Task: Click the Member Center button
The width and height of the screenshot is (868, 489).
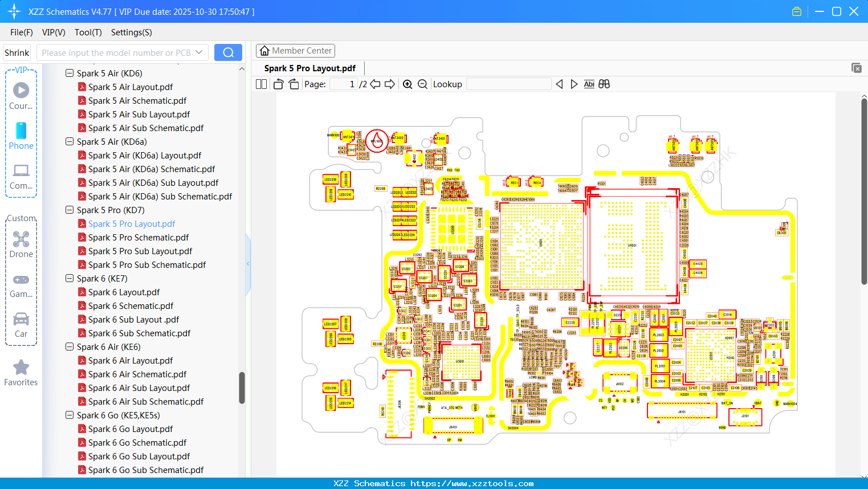Action: click(295, 51)
